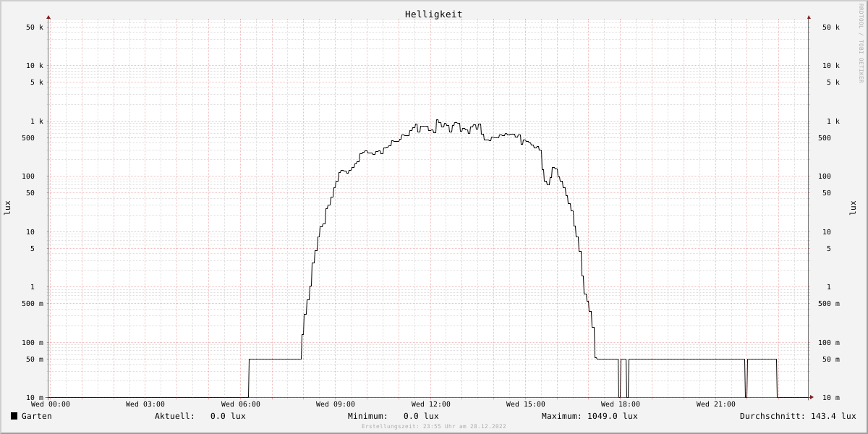
Task: Click the right axis '50 k' label
Action: pos(831,27)
